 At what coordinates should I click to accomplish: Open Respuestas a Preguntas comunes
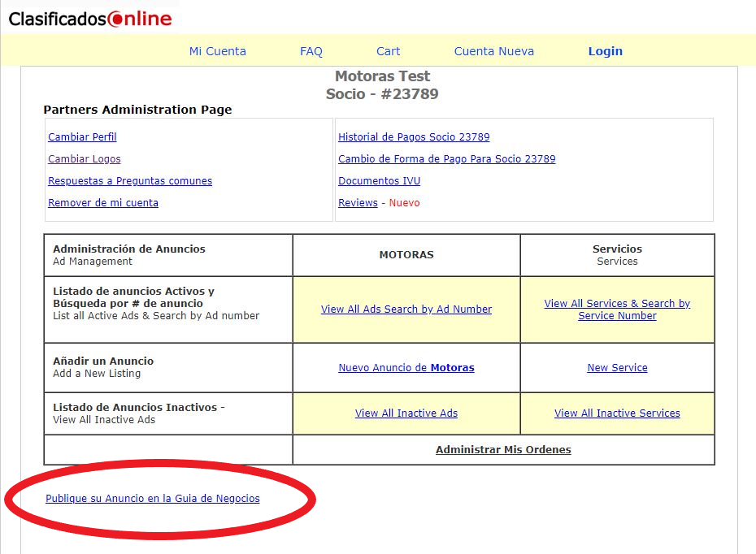[x=130, y=181]
